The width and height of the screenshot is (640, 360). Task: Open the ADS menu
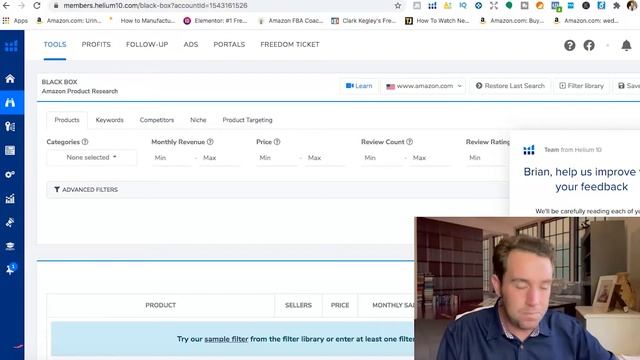coord(191,44)
